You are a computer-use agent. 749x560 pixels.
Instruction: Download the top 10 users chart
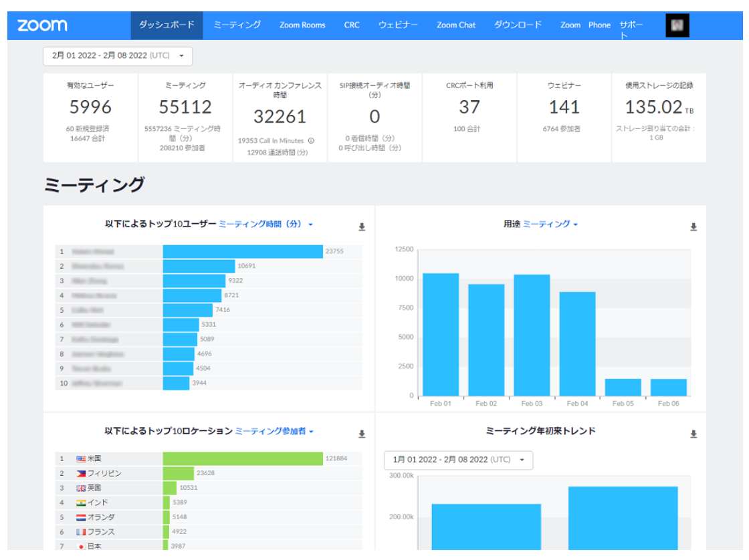point(362,227)
